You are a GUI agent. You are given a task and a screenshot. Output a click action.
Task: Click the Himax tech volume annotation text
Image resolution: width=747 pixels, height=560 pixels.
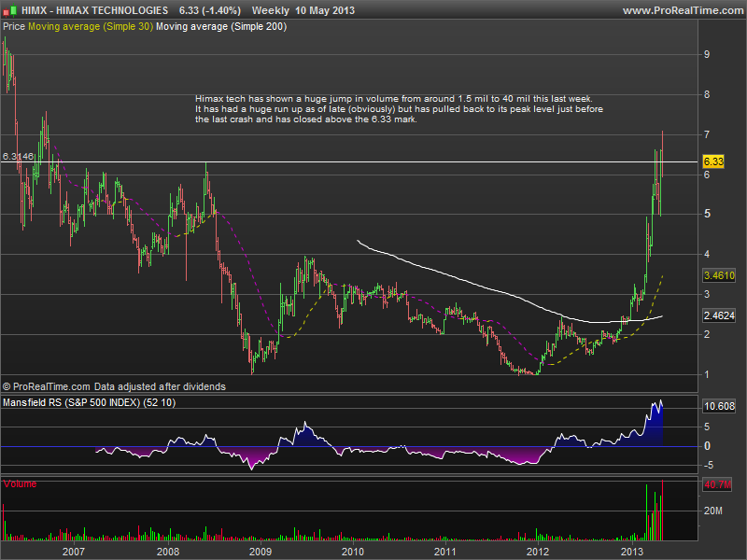(399, 109)
